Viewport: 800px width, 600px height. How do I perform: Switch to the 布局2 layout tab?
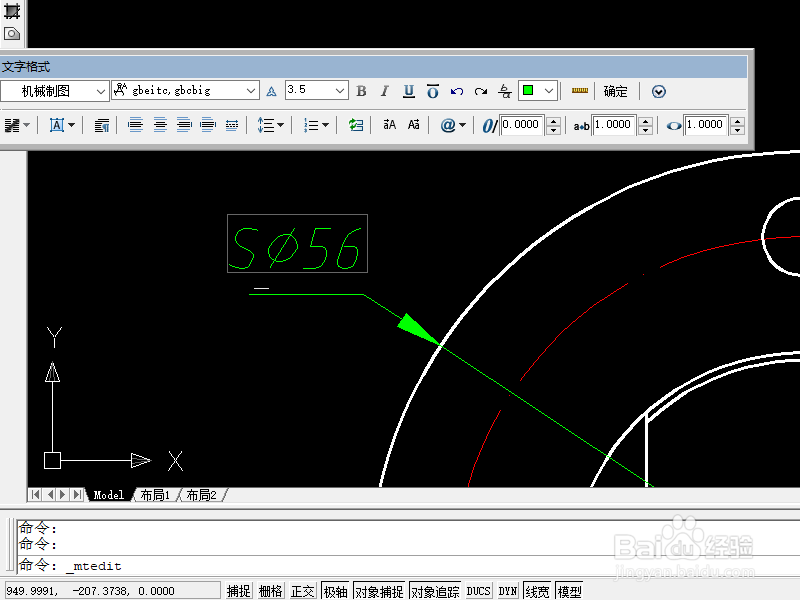click(201, 495)
